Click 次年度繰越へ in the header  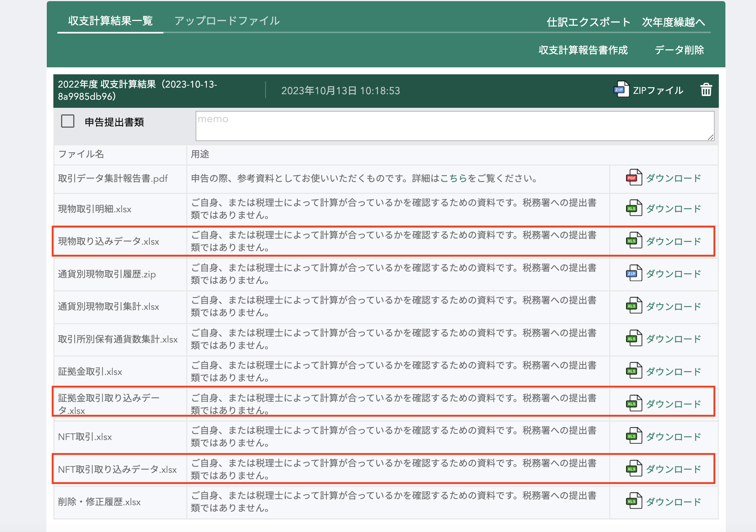(674, 22)
